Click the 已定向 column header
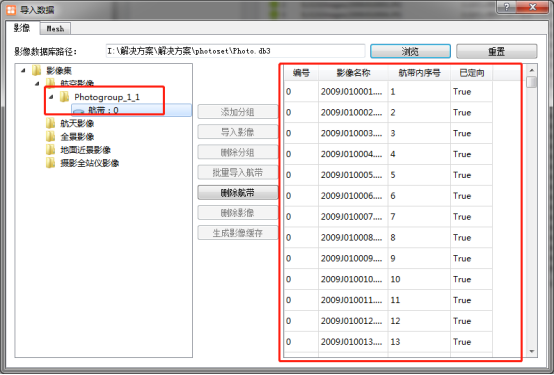This screenshot has height=375, width=554. click(x=472, y=73)
